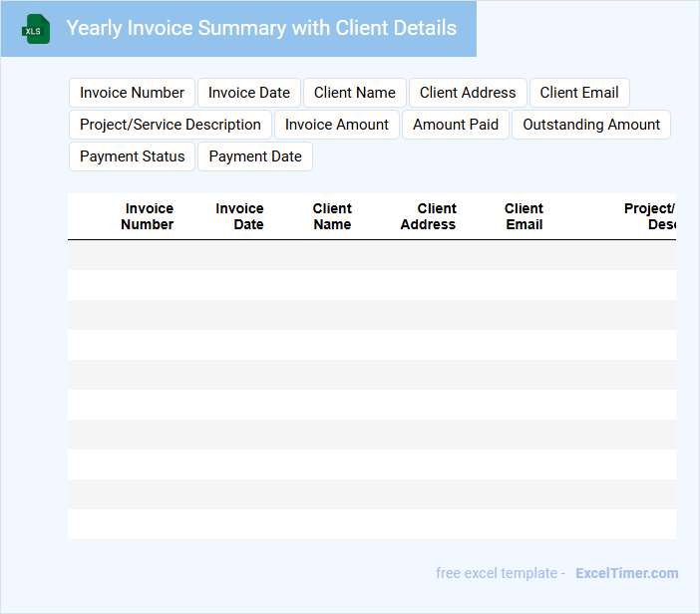The width and height of the screenshot is (700, 614).
Task: Select the Invoice Number tag
Action: 132,93
